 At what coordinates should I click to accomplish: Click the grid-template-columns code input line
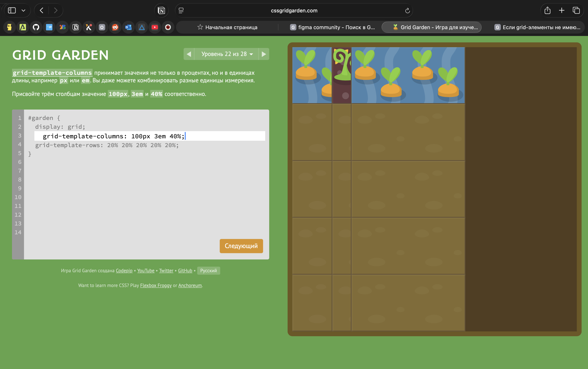coord(149,136)
